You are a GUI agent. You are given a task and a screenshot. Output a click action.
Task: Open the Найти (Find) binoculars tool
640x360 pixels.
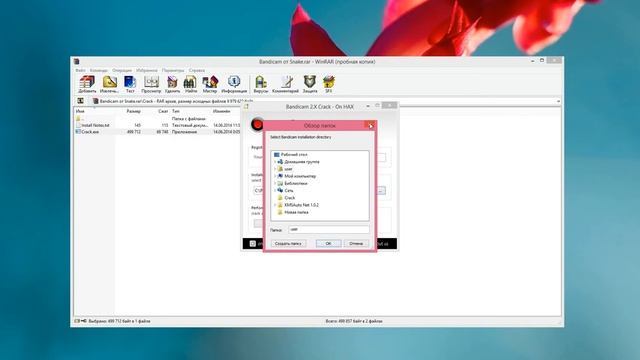[190, 84]
